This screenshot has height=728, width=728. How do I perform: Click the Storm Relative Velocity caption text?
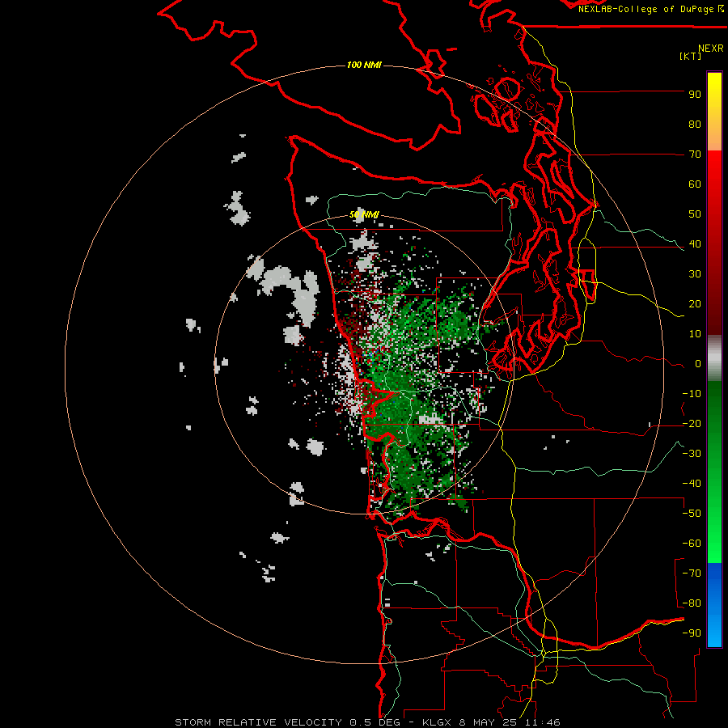coord(367,722)
